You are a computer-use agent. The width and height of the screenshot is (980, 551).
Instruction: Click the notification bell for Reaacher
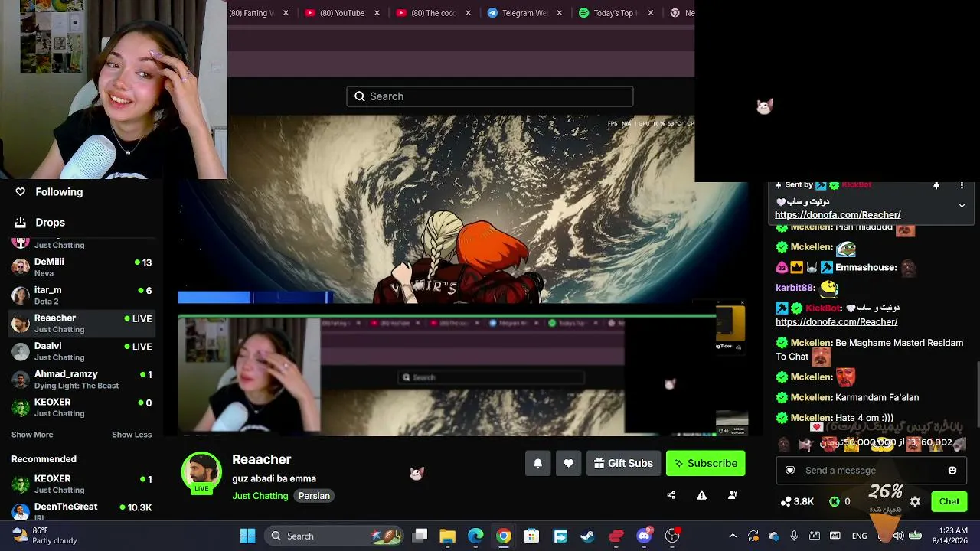[x=537, y=463]
